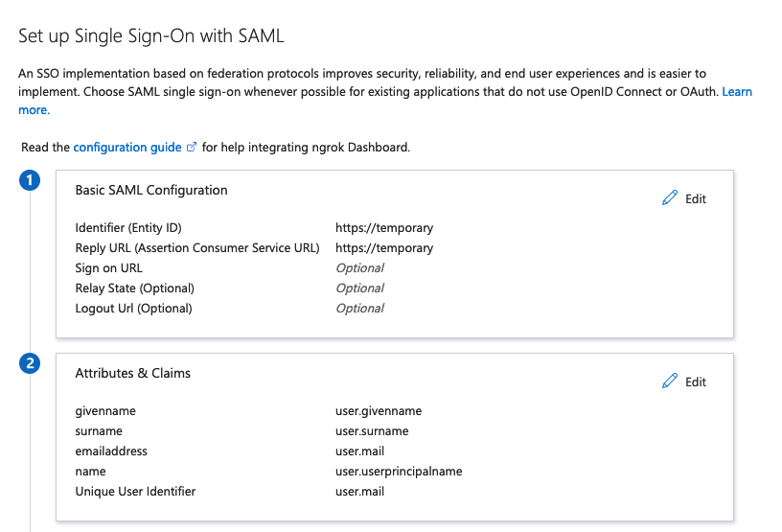Click the external link icon beside configuration guide
Image resolution: width=782 pixels, height=532 pixels.
pos(192,148)
